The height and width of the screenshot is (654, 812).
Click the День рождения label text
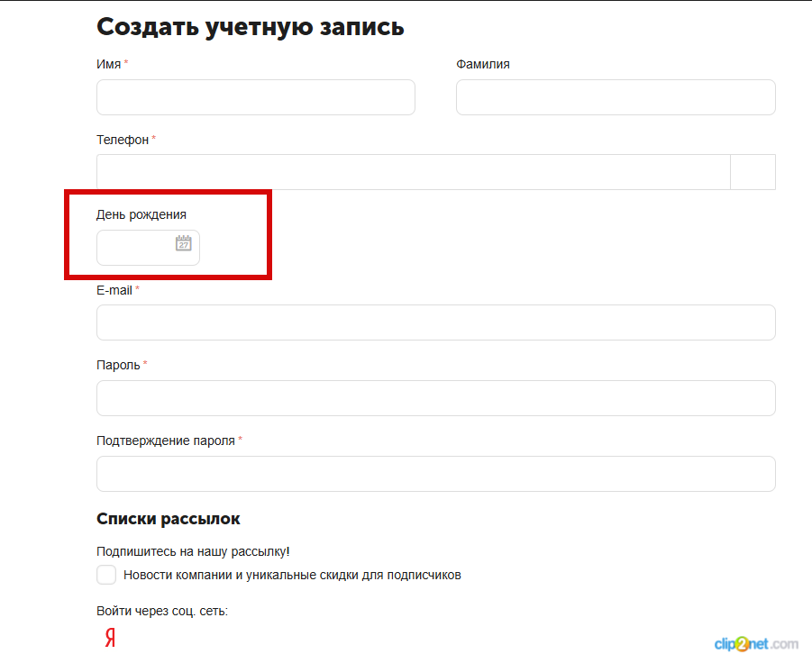click(141, 214)
